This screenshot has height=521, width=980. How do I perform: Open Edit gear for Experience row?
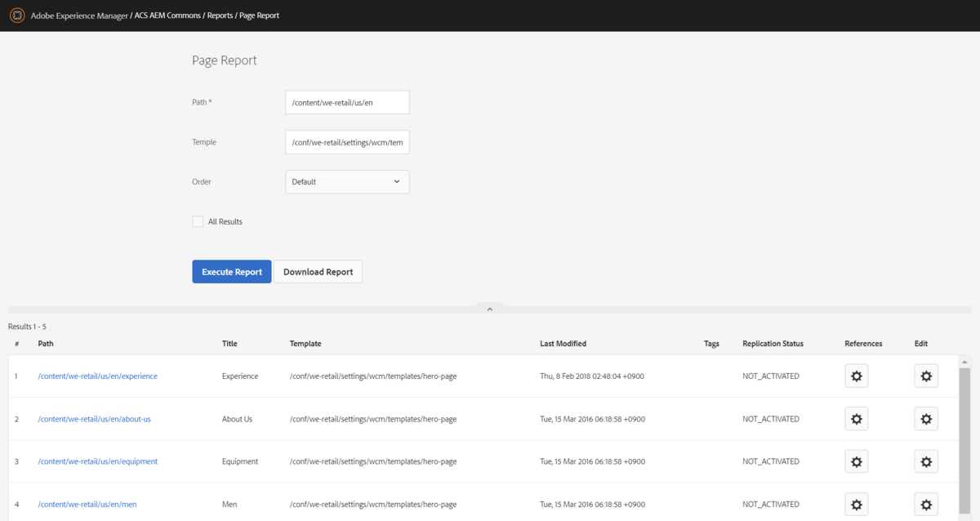(926, 376)
